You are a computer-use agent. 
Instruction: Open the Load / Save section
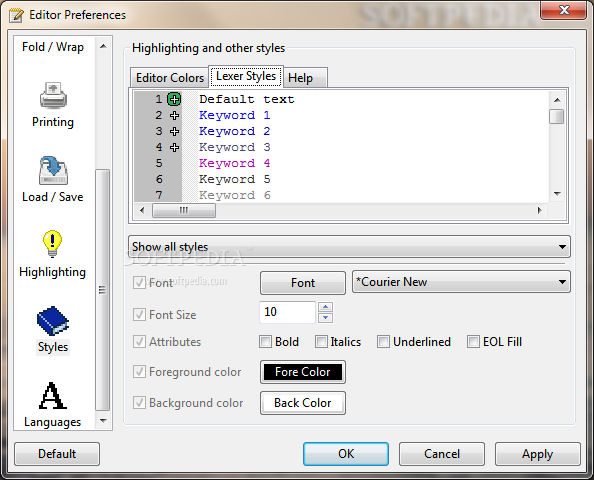53,180
